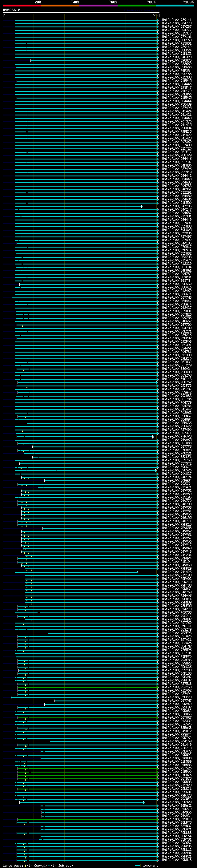
Task: Select hit label UniRef100_B9SF47
Action: 176,88
